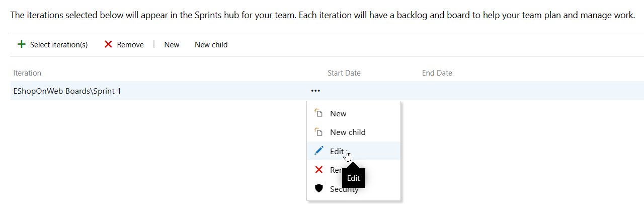This screenshot has width=644, height=204.
Task: Click the blue pencil Edit icon
Action: point(318,151)
